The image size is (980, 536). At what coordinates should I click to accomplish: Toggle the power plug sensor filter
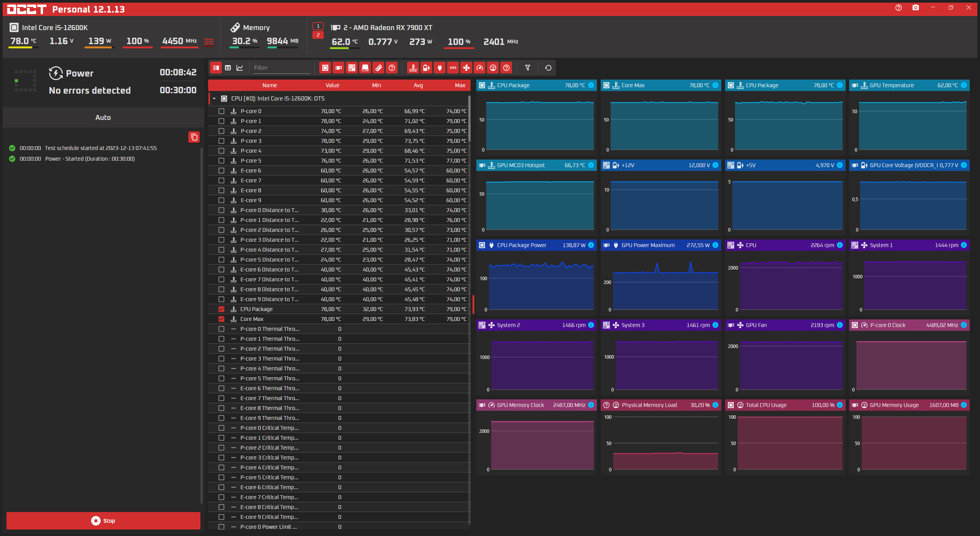(440, 68)
